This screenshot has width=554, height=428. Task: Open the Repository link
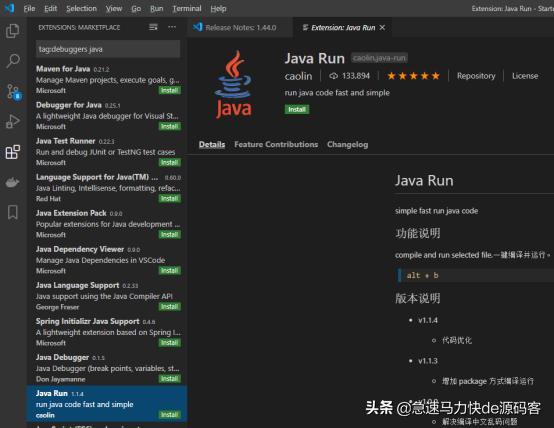click(x=476, y=76)
